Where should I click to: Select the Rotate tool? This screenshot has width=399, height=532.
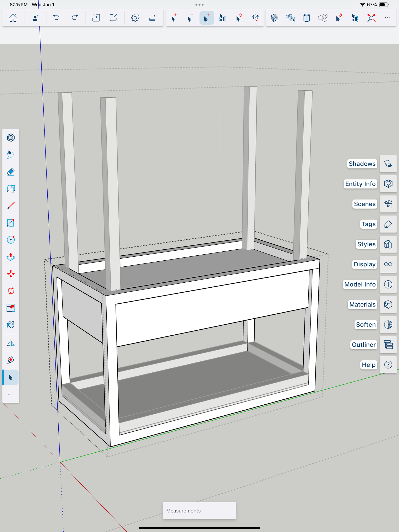[11, 291]
